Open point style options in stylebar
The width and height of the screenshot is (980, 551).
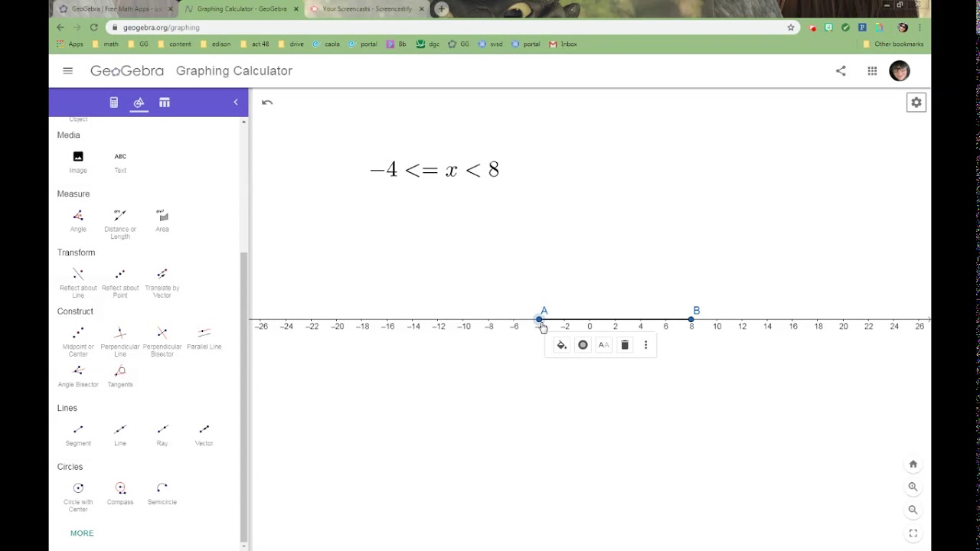click(x=583, y=345)
